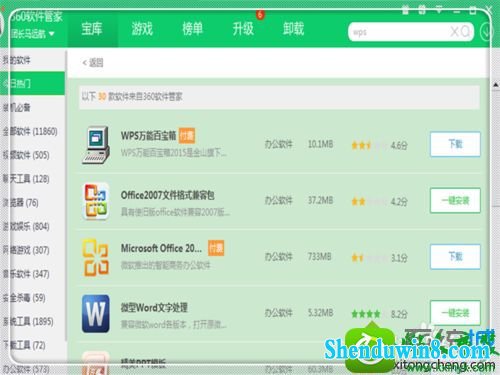Open the 榜单 tab
The height and width of the screenshot is (375, 500).
tap(192, 29)
